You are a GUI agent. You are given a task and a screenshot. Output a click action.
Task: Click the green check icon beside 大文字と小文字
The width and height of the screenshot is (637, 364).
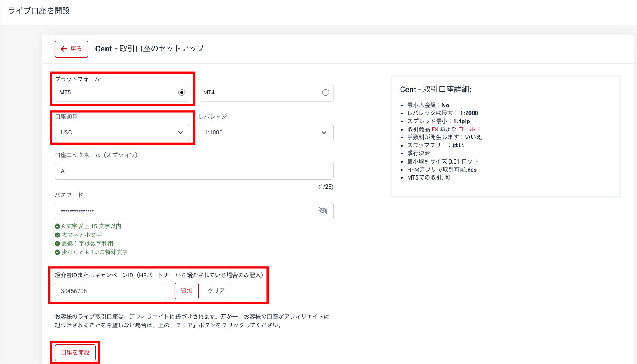pos(58,235)
